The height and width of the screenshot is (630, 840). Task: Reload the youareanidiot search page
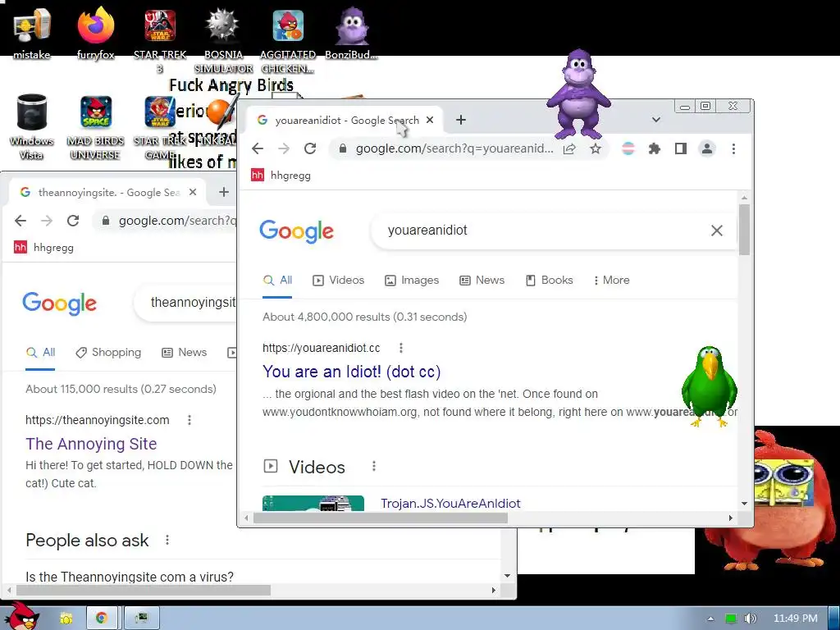click(310, 148)
